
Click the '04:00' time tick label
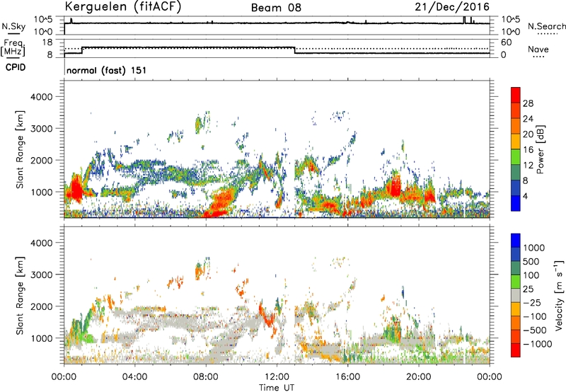pyautogui.click(x=134, y=377)
